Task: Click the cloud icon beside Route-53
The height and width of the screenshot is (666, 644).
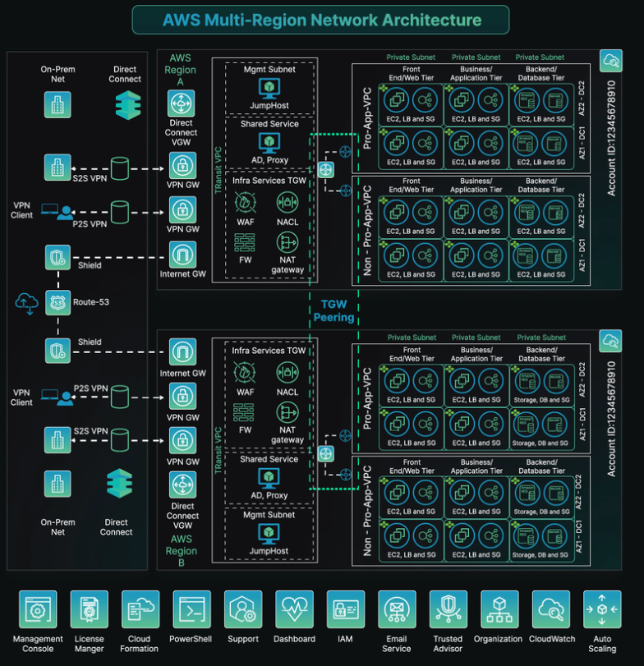Action: tap(26, 303)
